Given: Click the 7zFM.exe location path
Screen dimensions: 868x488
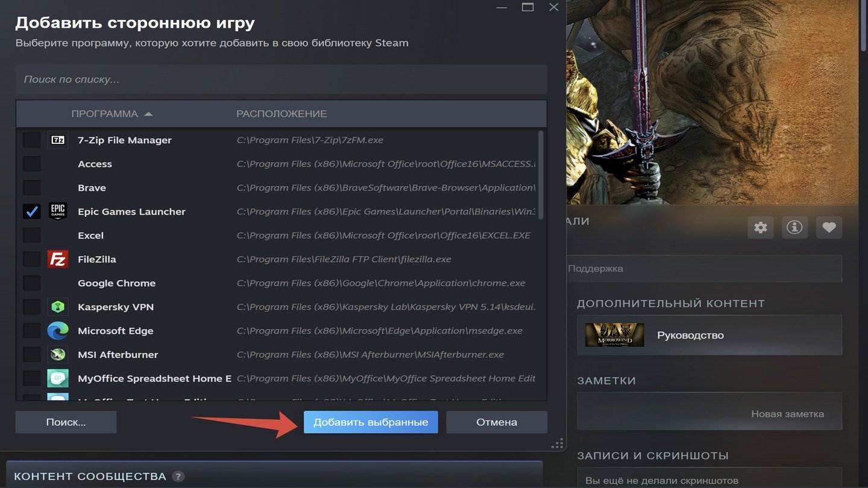Looking at the screenshot, I should point(310,140).
